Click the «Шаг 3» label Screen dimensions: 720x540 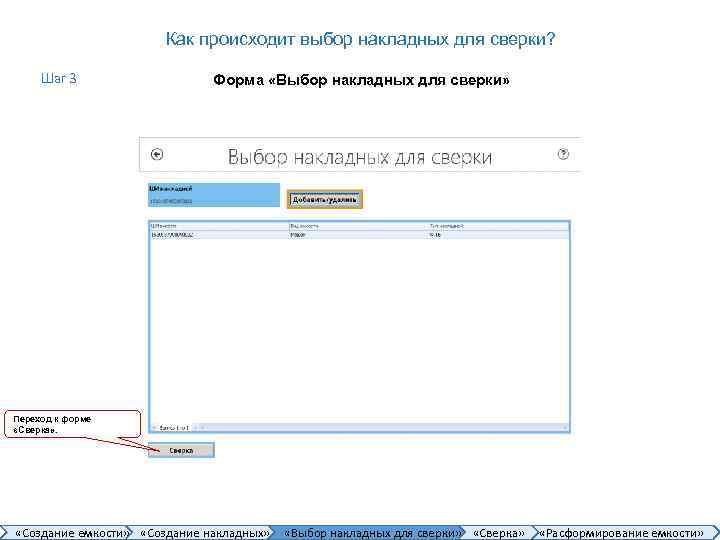[x=59, y=79]
